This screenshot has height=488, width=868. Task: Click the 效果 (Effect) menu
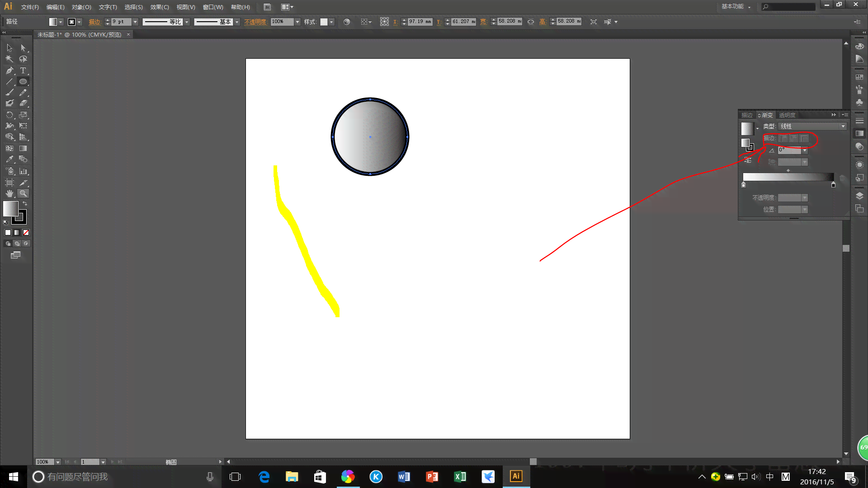tap(158, 7)
